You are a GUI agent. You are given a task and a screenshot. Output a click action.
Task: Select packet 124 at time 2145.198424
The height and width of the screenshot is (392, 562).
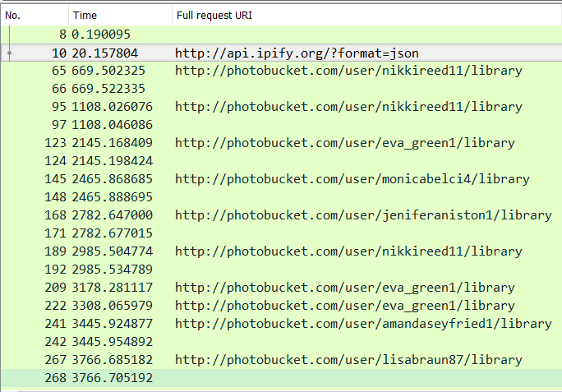click(281, 161)
